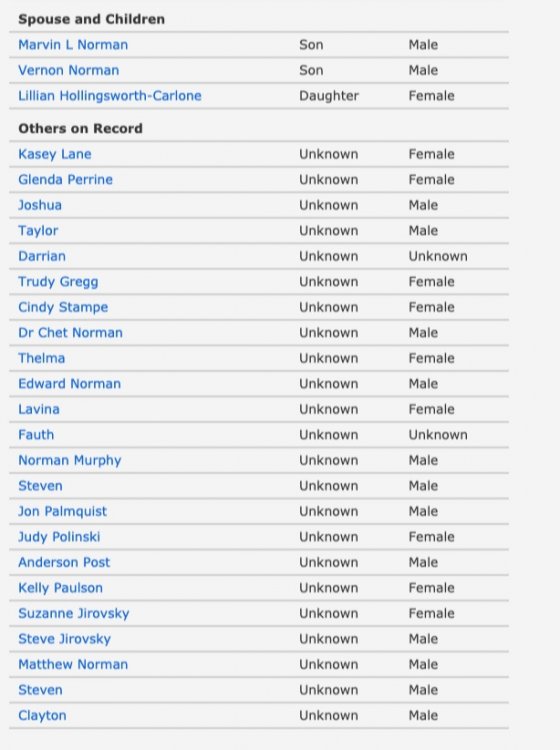
Task: Open Marvin L Norman's record
Action: (73, 45)
